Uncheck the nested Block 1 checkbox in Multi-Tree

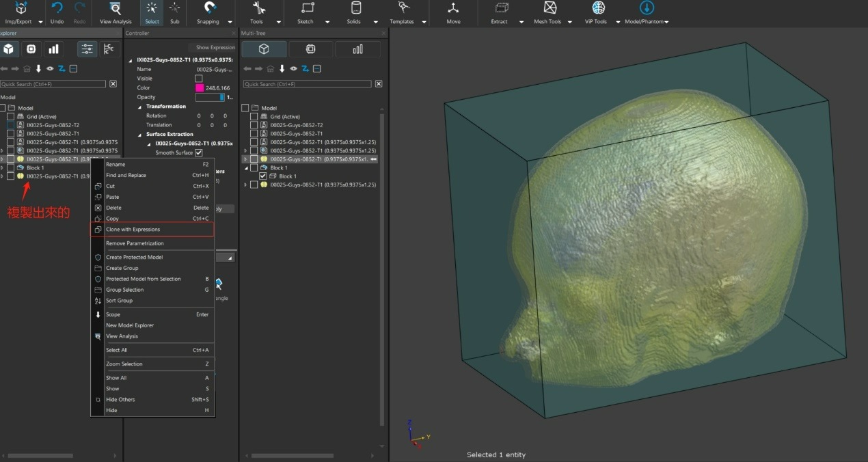tap(263, 176)
